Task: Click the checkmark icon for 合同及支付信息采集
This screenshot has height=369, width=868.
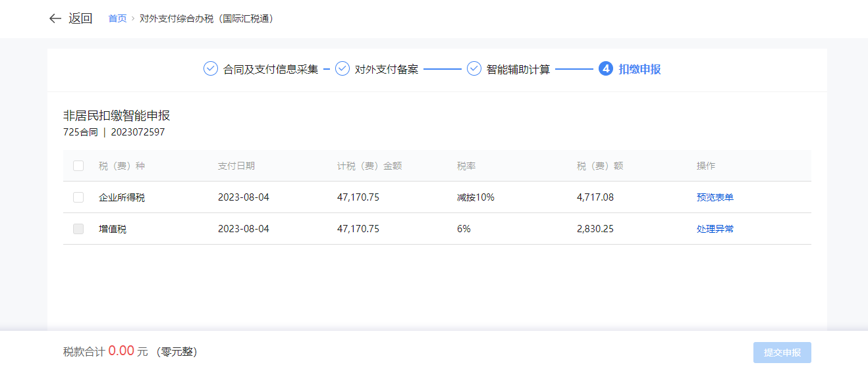Action: click(211, 69)
